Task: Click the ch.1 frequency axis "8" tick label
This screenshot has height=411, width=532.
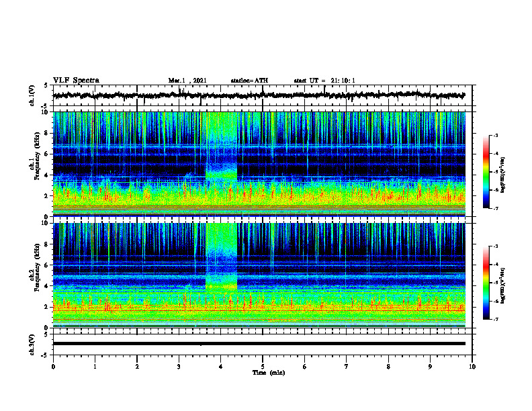Action: point(47,133)
